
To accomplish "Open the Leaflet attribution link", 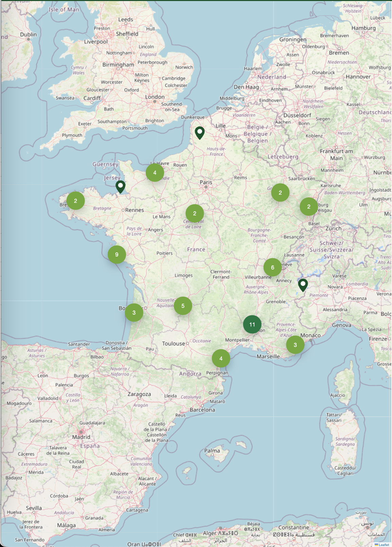I will (384, 545).
